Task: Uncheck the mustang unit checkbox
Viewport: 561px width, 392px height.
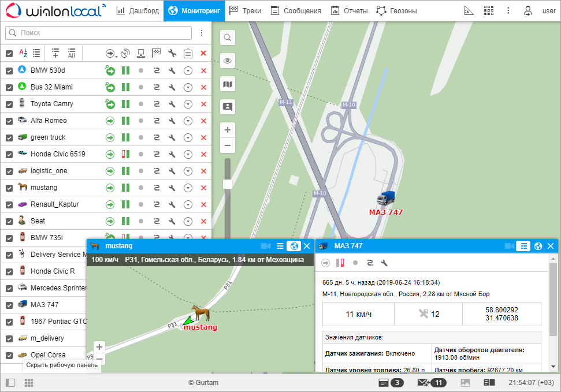Action: [x=9, y=188]
